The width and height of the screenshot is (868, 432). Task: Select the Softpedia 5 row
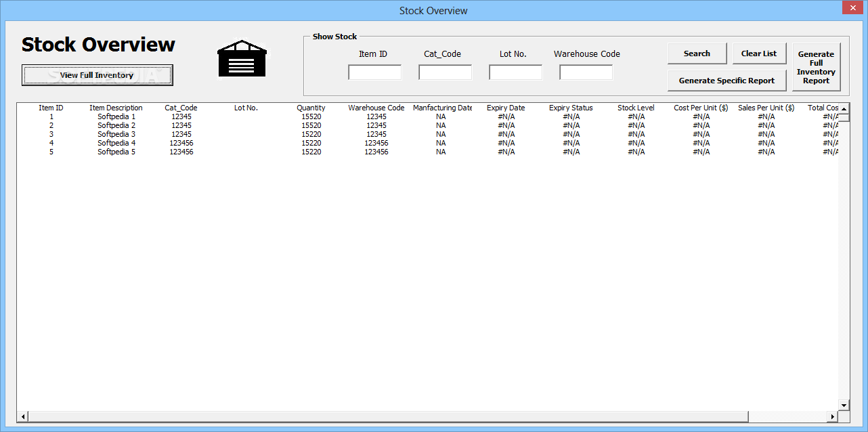click(203, 152)
